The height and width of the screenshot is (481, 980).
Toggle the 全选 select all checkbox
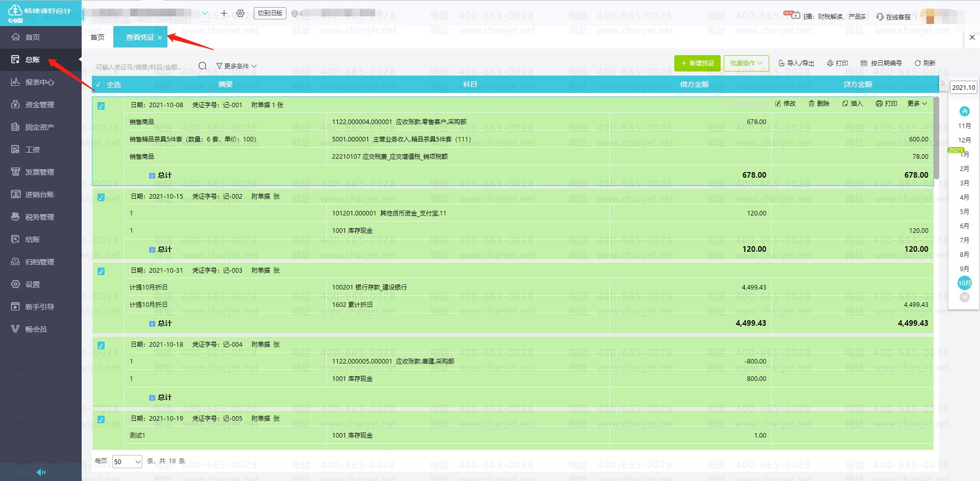pos(99,85)
